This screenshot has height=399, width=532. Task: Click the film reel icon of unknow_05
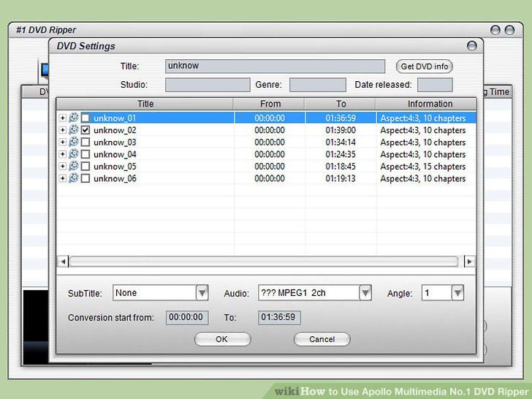click(x=74, y=167)
